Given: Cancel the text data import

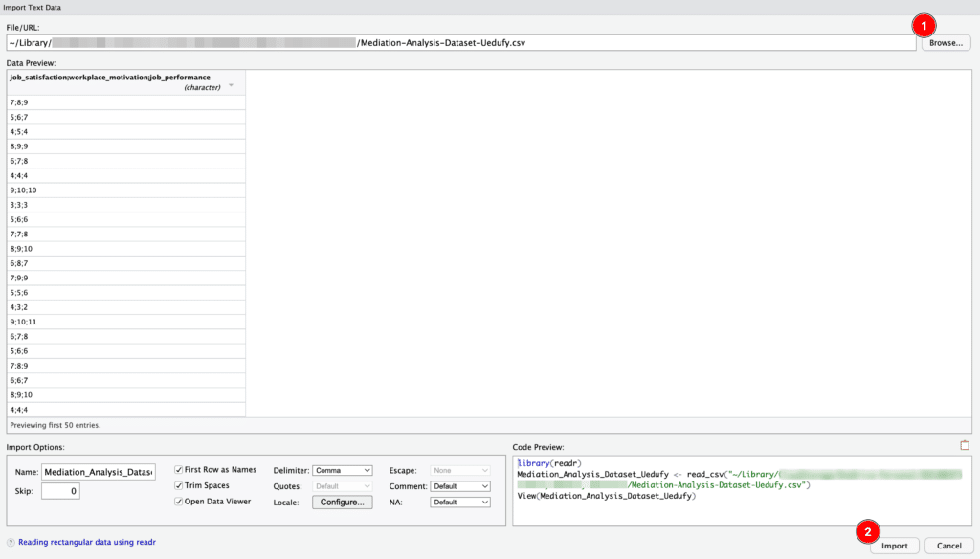Looking at the screenshot, I should tap(947, 545).
